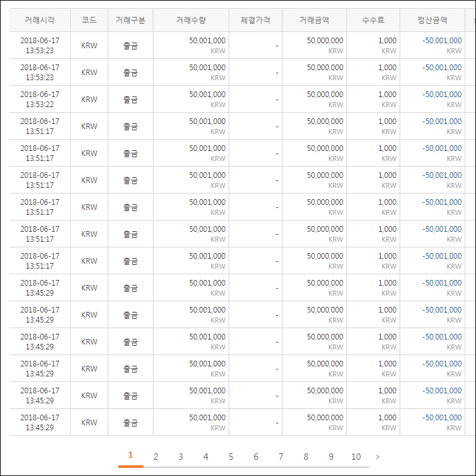The width and height of the screenshot is (476, 476).
Task: Jump to page 10 of transactions
Action: pyautogui.click(x=356, y=457)
